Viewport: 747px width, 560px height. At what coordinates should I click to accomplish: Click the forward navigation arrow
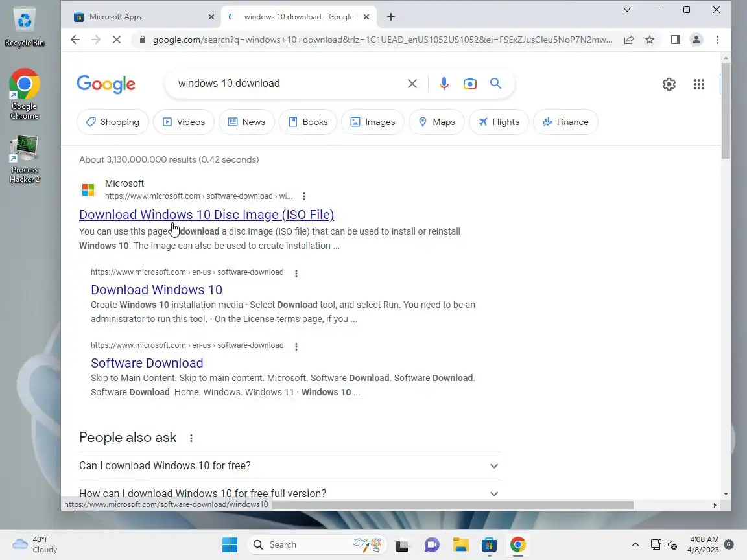pos(96,40)
